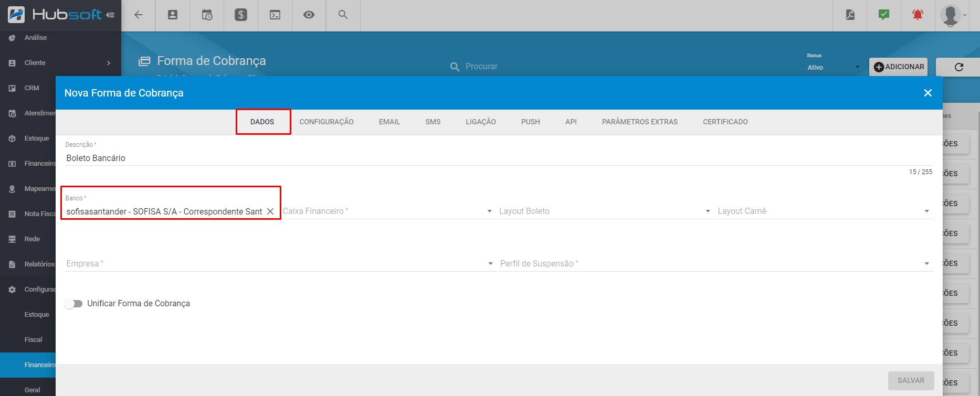980x396 pixels.
Task: Open the PDF document icon
Action: pos(850,15)
